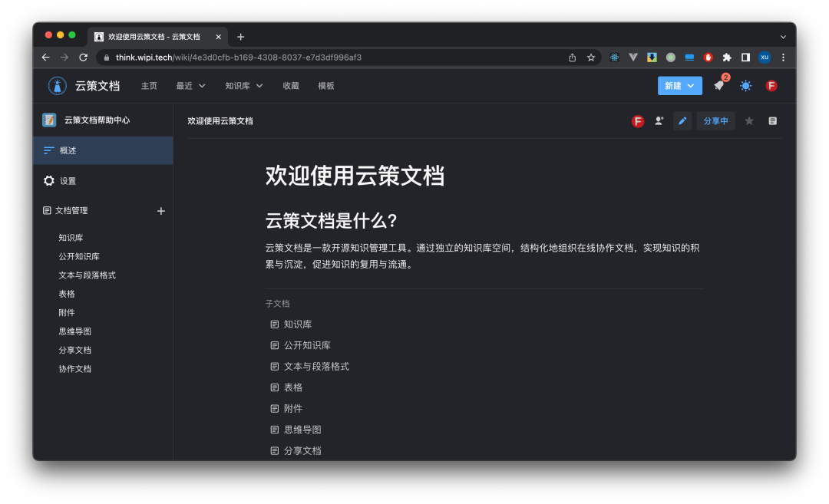Image resolution: width=829 pixels, height=504 pixels.
Task: Click the download extension icon
Action: pyautogui.click(x=652, y=58)
